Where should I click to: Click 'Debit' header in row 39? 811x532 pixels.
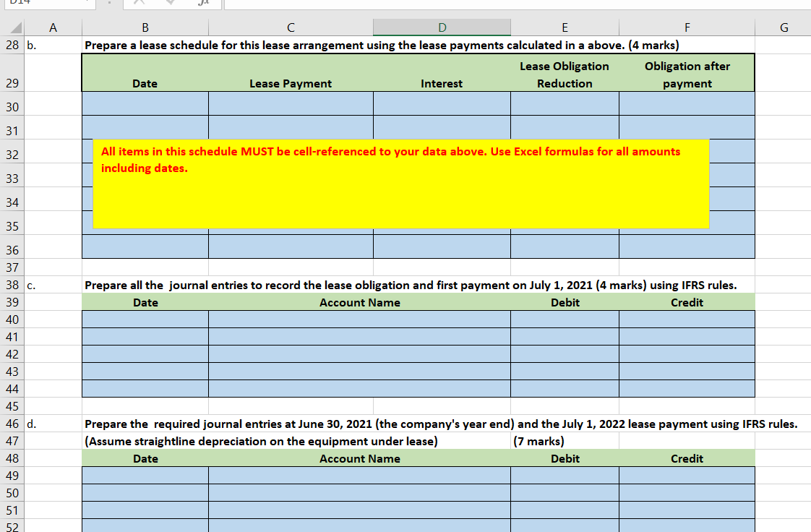tap(565, 302)
